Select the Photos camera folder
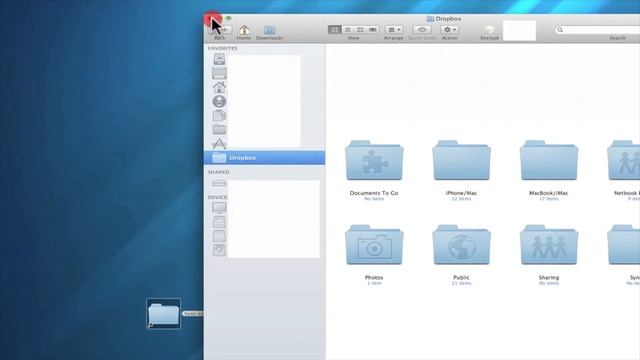 (x=374, y=245)
